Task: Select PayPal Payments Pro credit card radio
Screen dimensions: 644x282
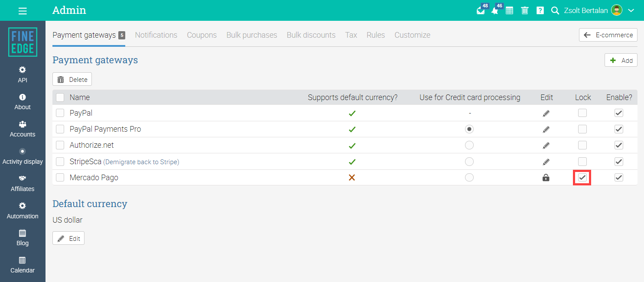Action: coord(469,129)
